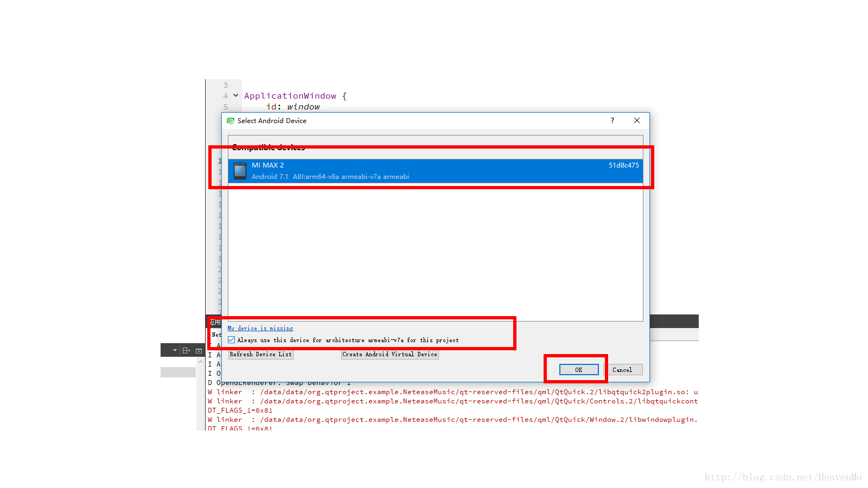Click the dialog's question-mark help button
Screen dimensions: 868x488
(612, 120)
